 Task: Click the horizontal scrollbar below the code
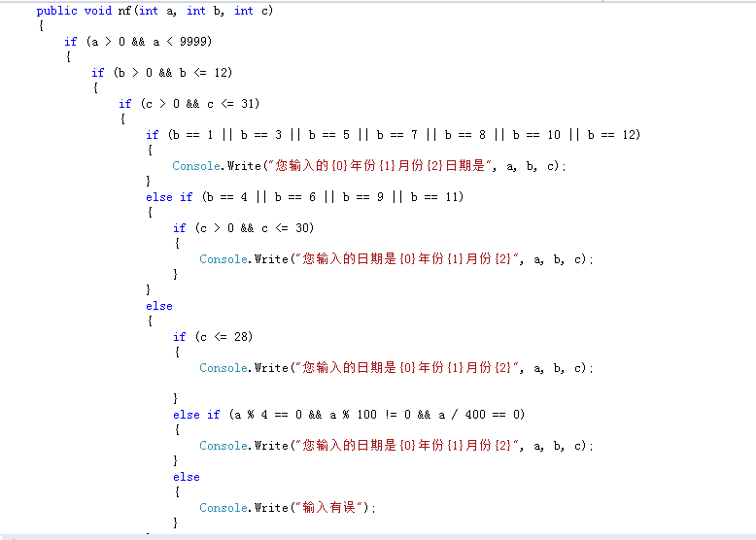point(378,537)
